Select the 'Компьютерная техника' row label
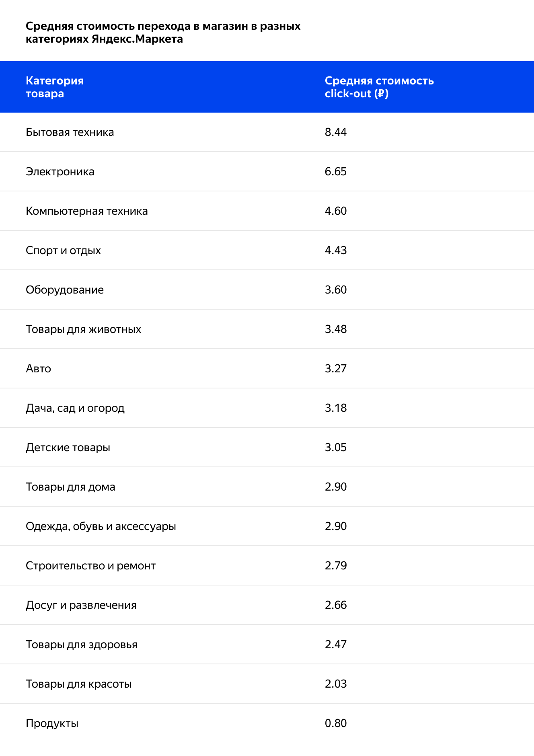This screenshot has width=534, height=756. [x=87, y=211]
